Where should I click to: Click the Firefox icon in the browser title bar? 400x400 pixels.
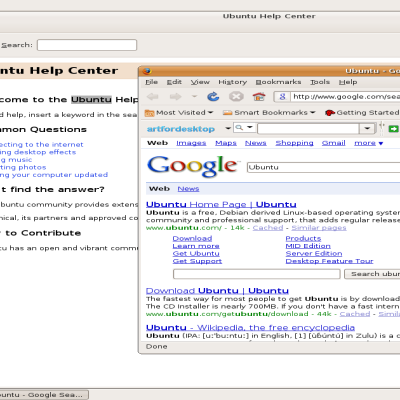tap(147, 71)
